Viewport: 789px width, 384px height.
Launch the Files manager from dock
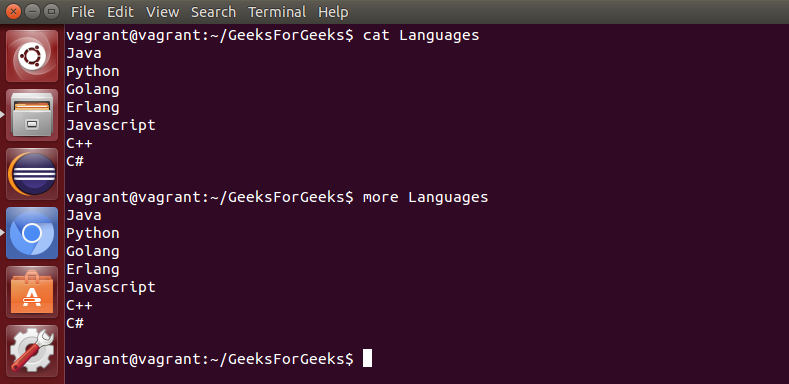32,115
